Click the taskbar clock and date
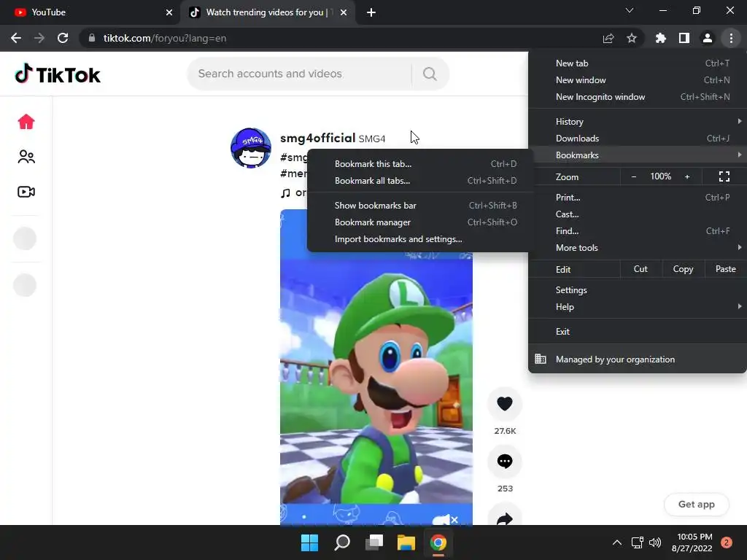The image size is (747, 560). [692, 542]
